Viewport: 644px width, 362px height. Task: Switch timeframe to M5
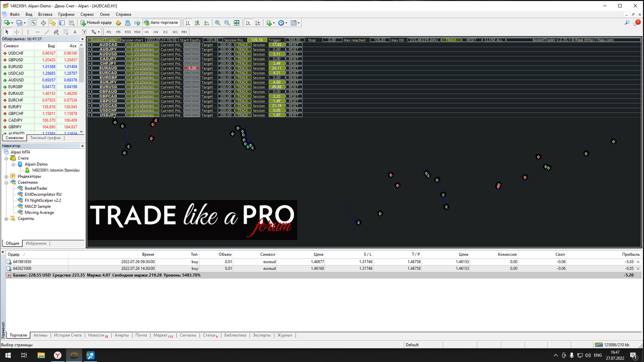pyautogui.click(x=118, y=32)
